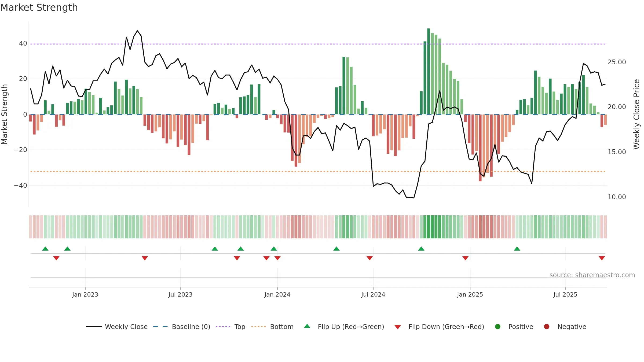Screen dimensions: 644x362
Task: Click the green Flip Up legend triangle
Action: 307,326
